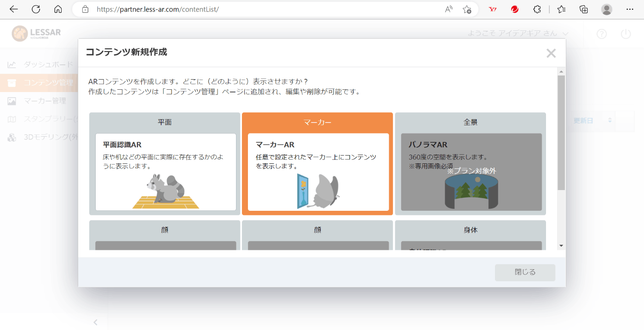Click the dialog scrollbar down arrow
The image size is (644, 330).
561,245
